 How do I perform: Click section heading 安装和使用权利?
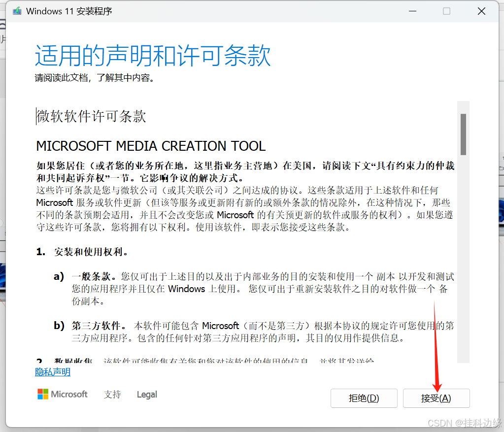pyautogui.click(x=91, y=252)
